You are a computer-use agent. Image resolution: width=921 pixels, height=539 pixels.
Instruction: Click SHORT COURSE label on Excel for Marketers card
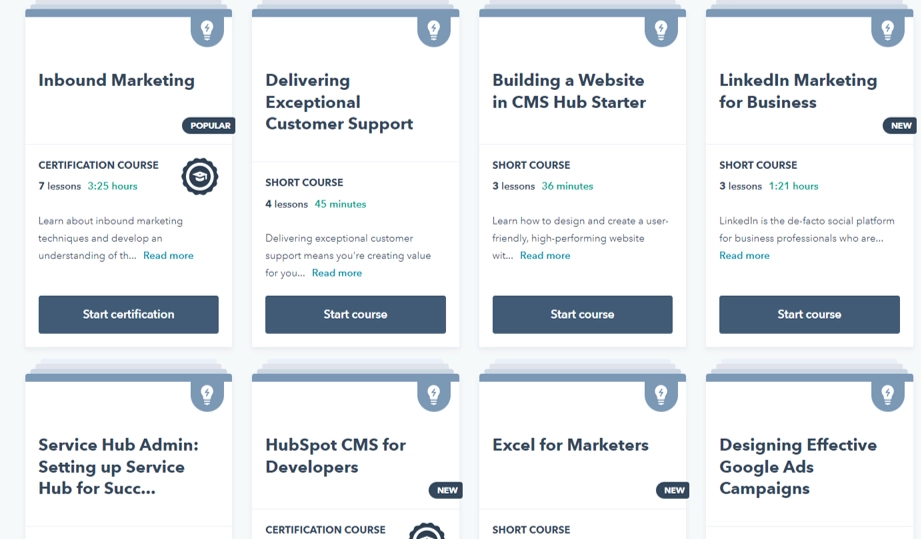(532, 530)
